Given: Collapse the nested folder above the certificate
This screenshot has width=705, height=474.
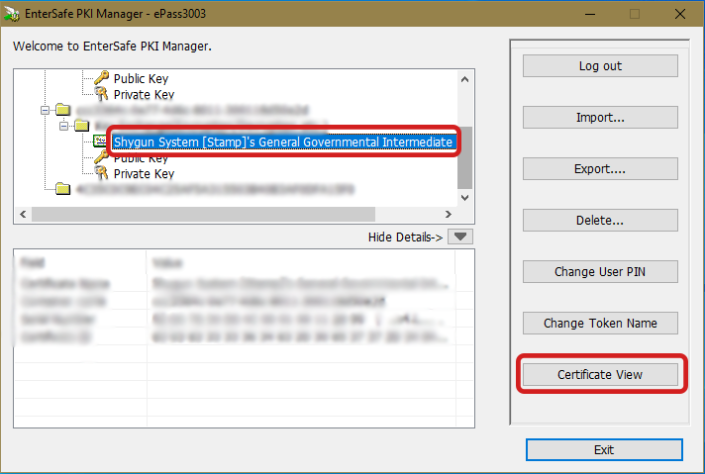Looking at the screenshot, I should click(x=63, y=126).
